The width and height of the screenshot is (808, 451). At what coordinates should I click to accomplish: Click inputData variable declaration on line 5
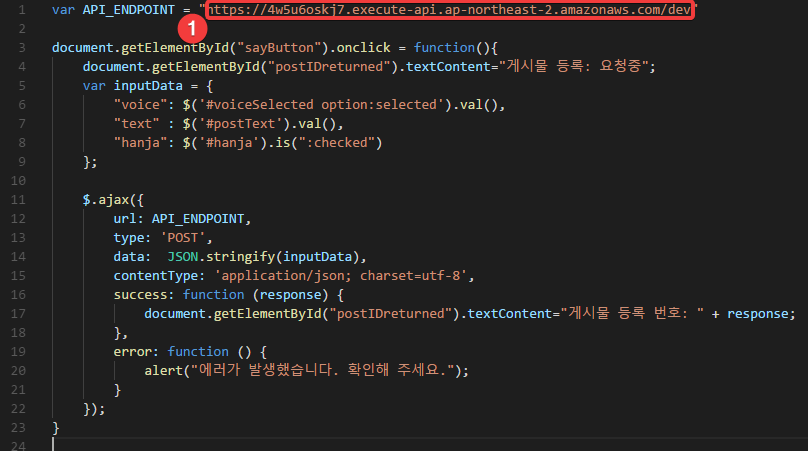148,86
